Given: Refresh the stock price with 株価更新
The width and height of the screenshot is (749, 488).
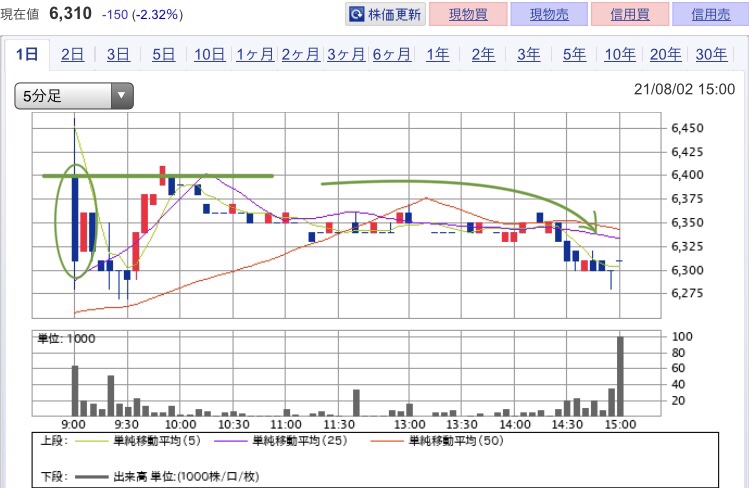Looking at the screenshot, I should [x=385, y=14].
